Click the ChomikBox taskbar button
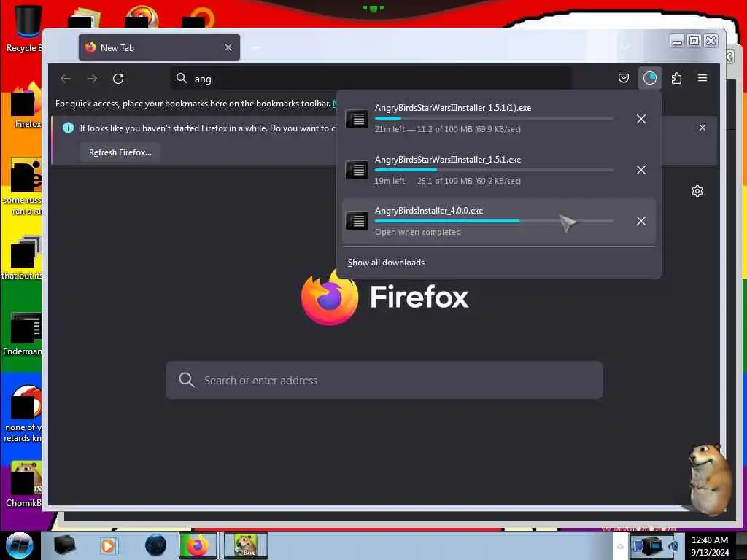747x560 pixels. [246, 545]
